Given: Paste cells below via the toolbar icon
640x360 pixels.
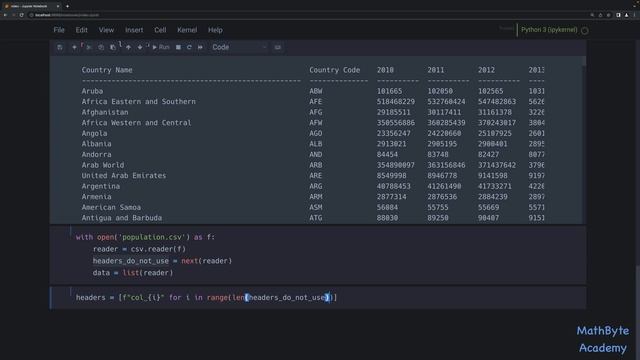Looking at the screenshot, I should click(113, 47).
